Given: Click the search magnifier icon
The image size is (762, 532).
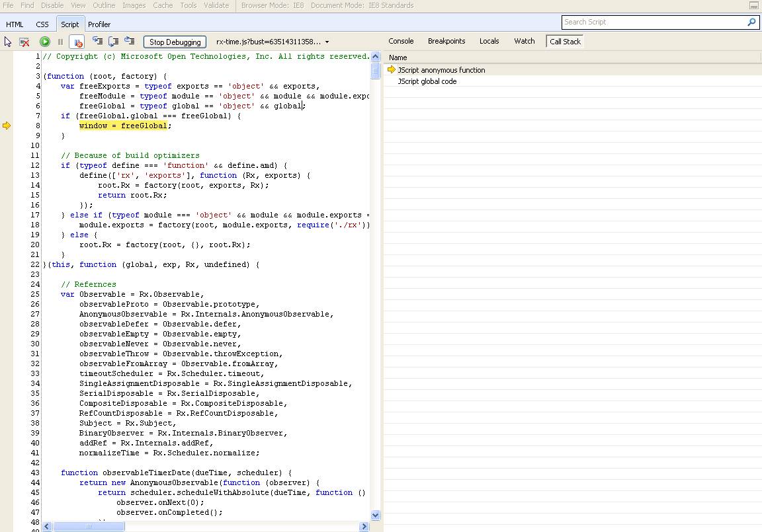Looking at the screenshot, I should click(752, 22).
